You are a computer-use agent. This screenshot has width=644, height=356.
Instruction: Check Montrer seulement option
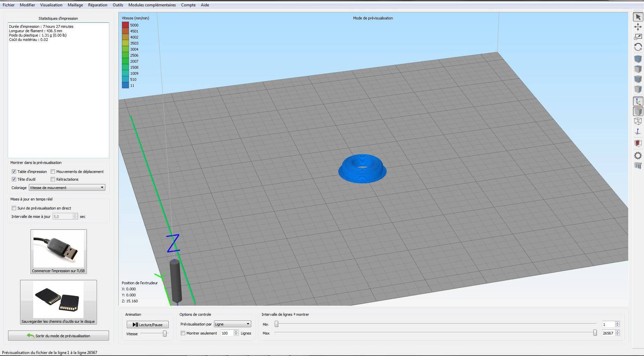pyautogui.click(x=183, y=333)
